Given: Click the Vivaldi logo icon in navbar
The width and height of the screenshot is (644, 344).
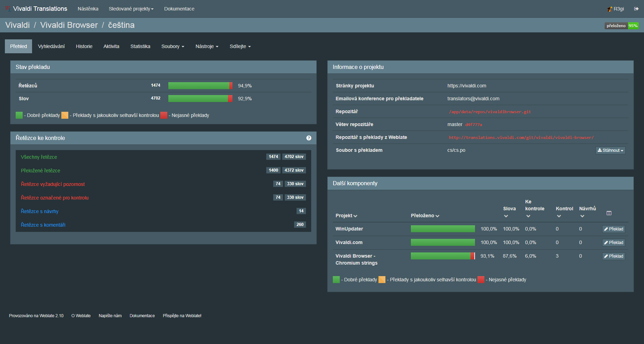Looking at the screenshot, I should pyautogui.click(x=8, y=9).
